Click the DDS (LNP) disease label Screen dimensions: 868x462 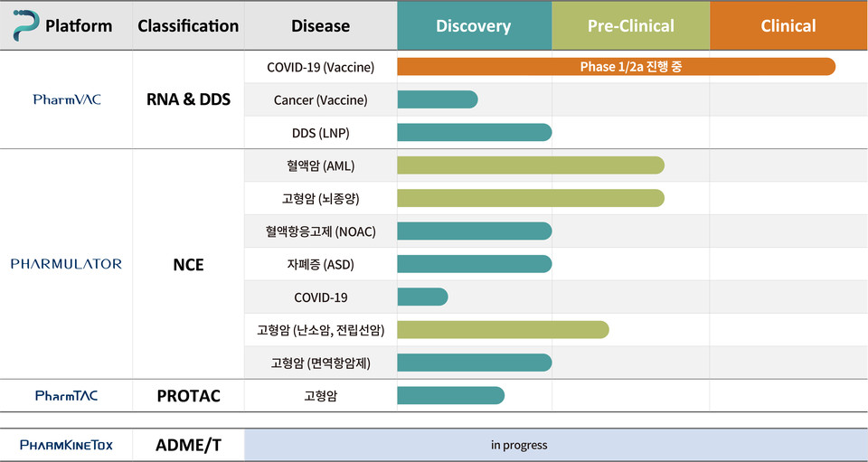click(320, 133)
